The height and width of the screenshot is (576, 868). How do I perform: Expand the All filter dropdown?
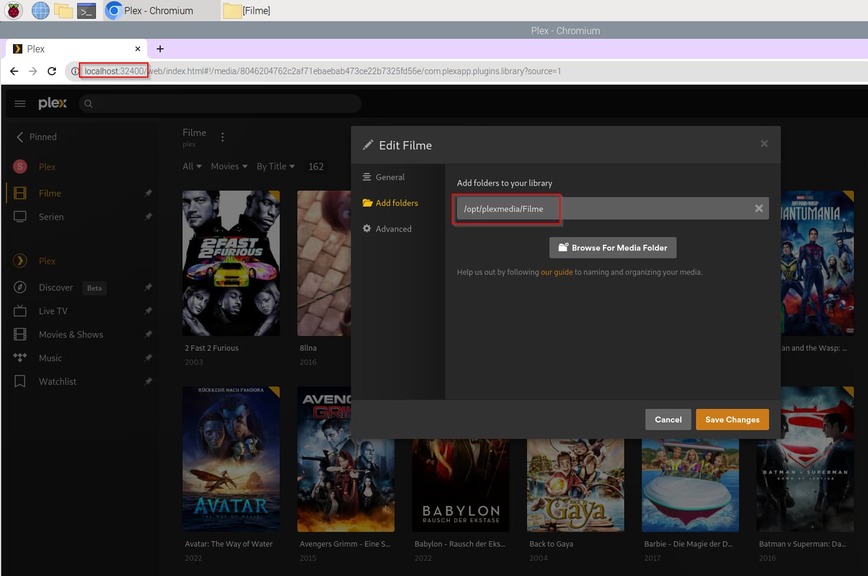[192, 167]
